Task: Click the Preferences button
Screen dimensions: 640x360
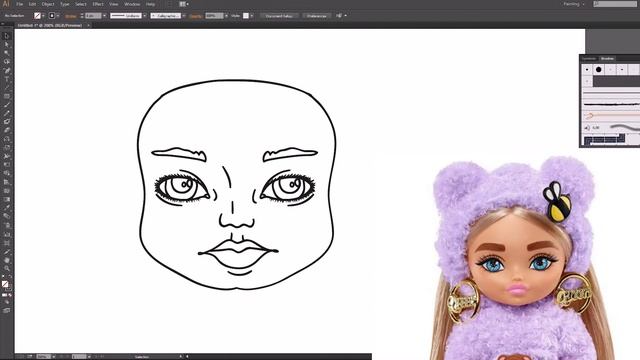Action: [316, 16]
